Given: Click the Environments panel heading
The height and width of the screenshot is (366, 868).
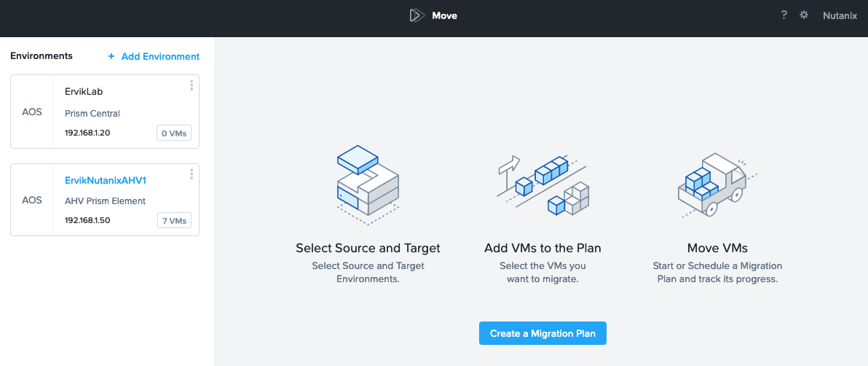Looking at the screenshot, I should pyautogui.click(x=42, y=56).
